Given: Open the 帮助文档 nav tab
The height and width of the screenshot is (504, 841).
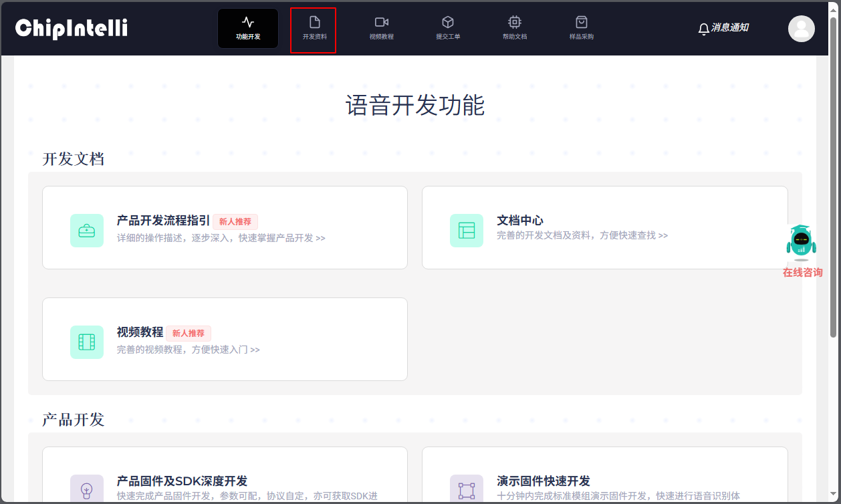Looking at the screenshot, I should tap(515, 28).
